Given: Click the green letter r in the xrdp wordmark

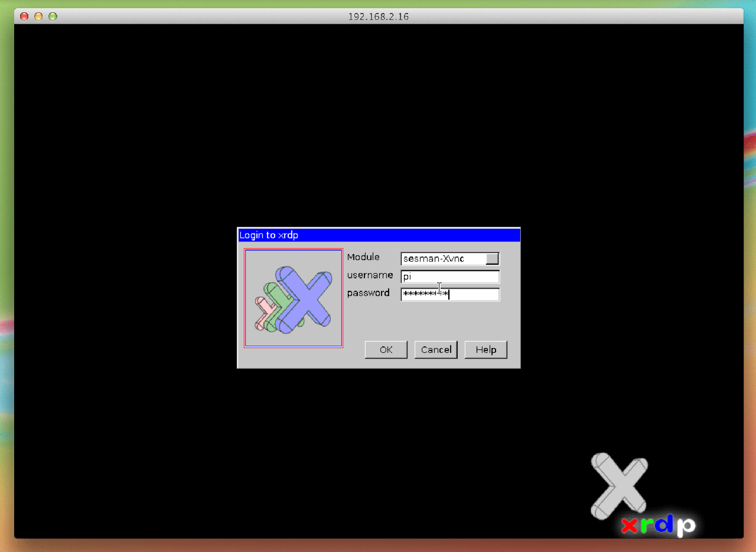Looking at the screenshot, I should click(x=647, y=524).
